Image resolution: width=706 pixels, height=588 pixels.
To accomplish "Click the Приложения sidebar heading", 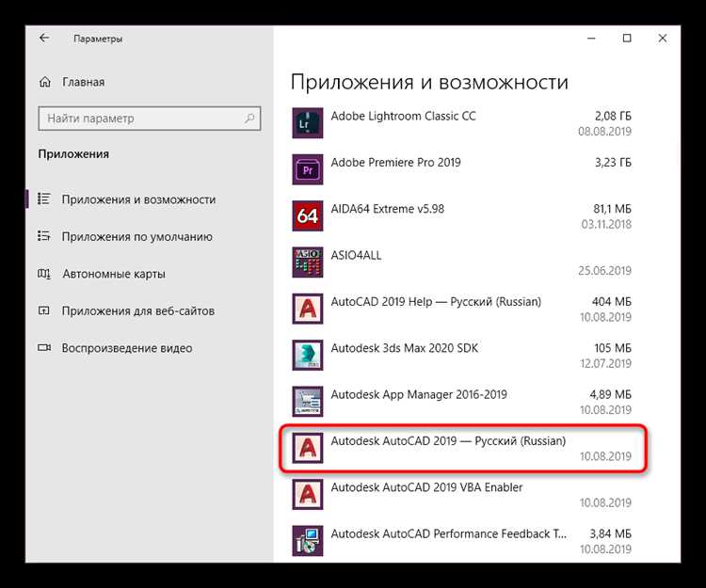I will coord(73,154).
